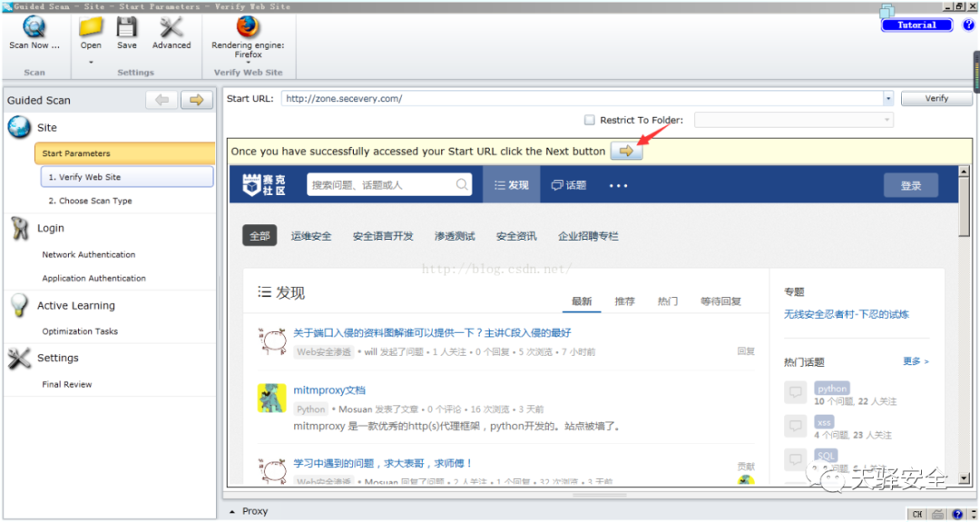The height and width of the screenshot is (522, 980).
Task: Click the Python tag under mitmproxy文档
Action: click(311, 409)
